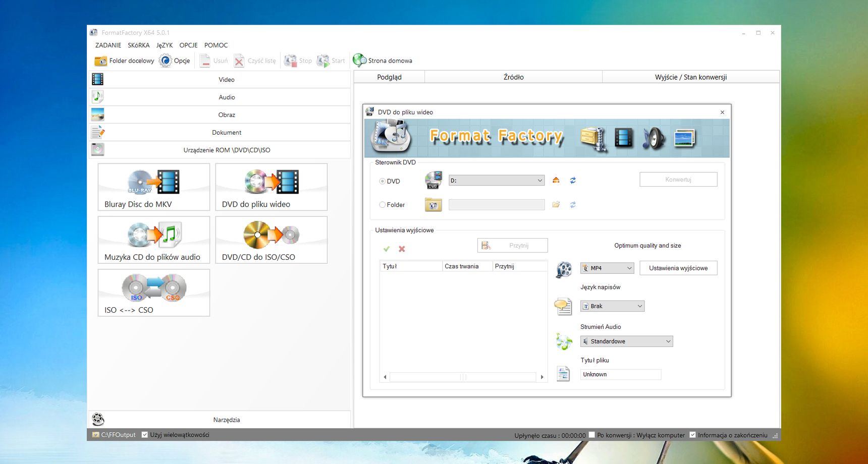
Task: Open DVD do pliku wideo tool
Action: tap(272, 187)
